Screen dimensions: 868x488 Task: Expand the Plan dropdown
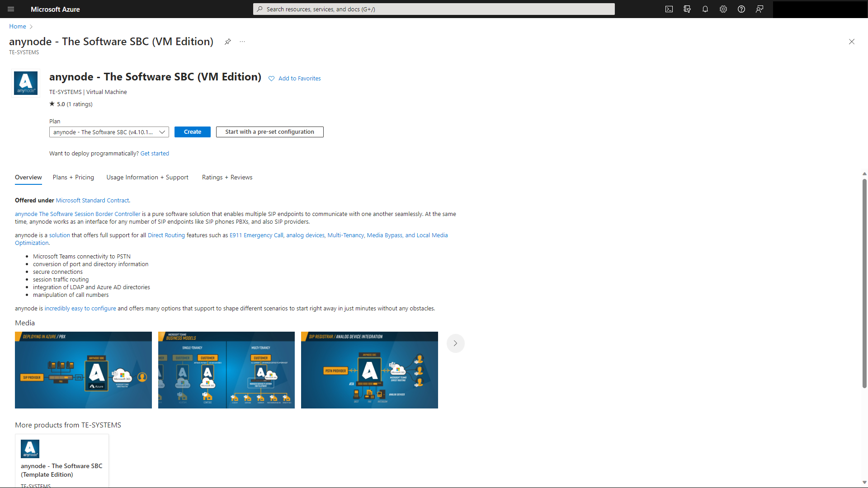click(x=109, y=132)
